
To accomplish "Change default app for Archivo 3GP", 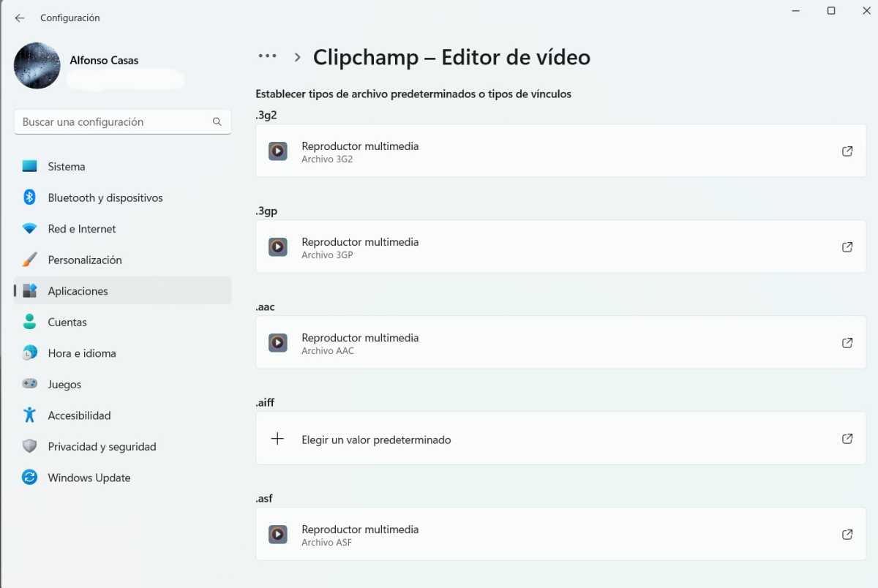I will point(561,247).
